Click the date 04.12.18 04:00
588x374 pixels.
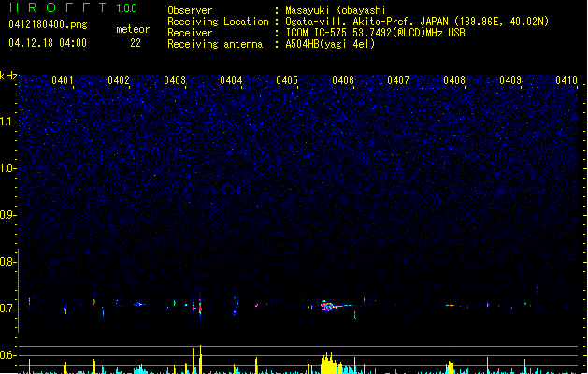[48, 43]
